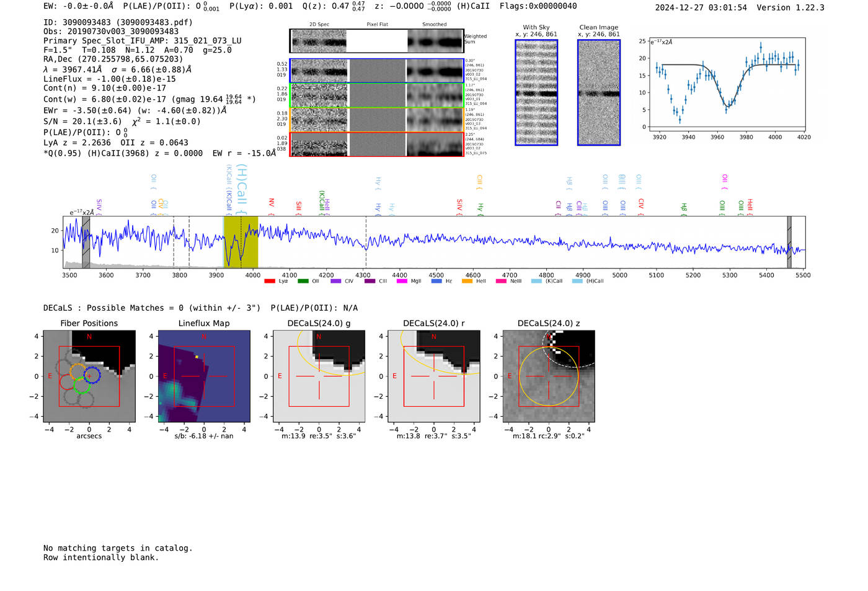Select the Weighted Sum 2D spectrum strip
This screenshot has width=868, height=591.
coord(376,41)
